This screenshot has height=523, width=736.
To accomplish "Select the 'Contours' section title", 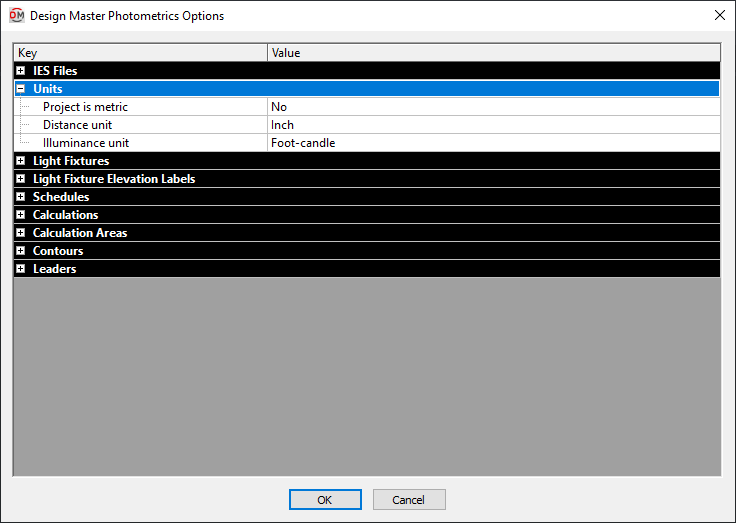I will pyautogui.click(x=58, y=251).
